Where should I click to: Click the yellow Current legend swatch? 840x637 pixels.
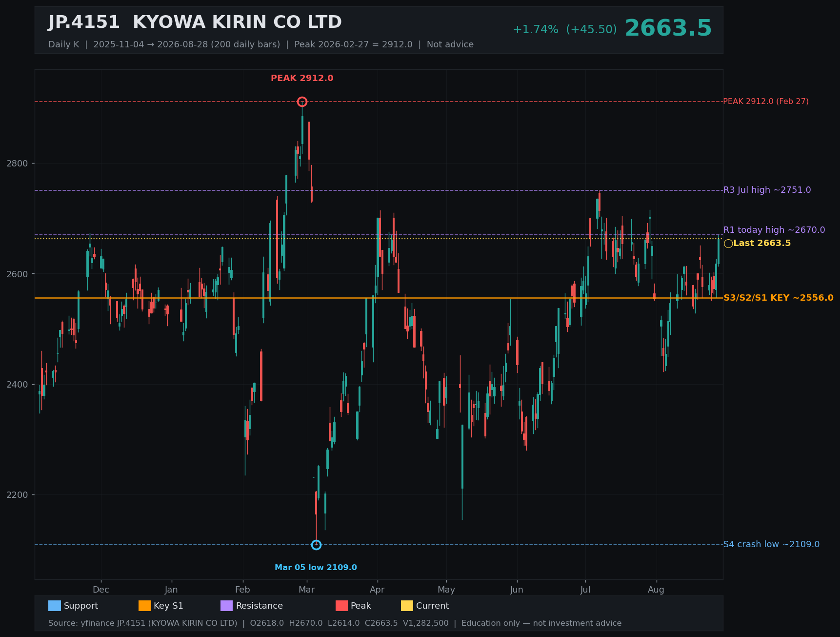(x=407, y=606)
